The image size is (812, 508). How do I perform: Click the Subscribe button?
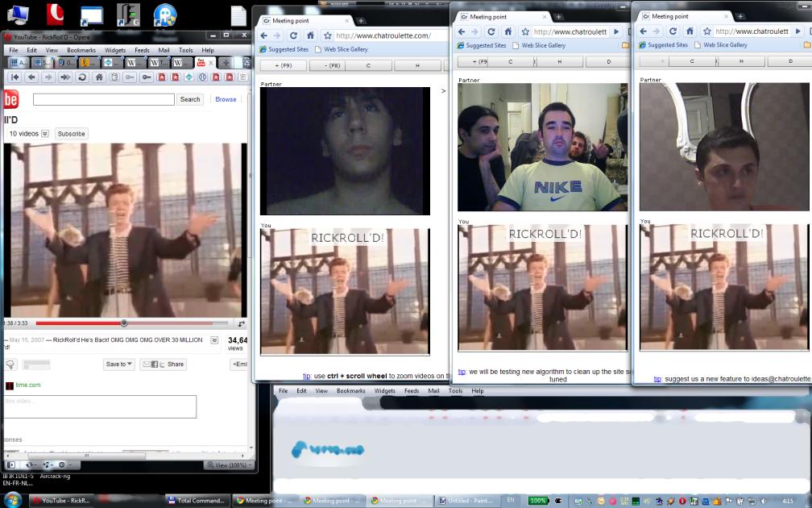[72, 134]
